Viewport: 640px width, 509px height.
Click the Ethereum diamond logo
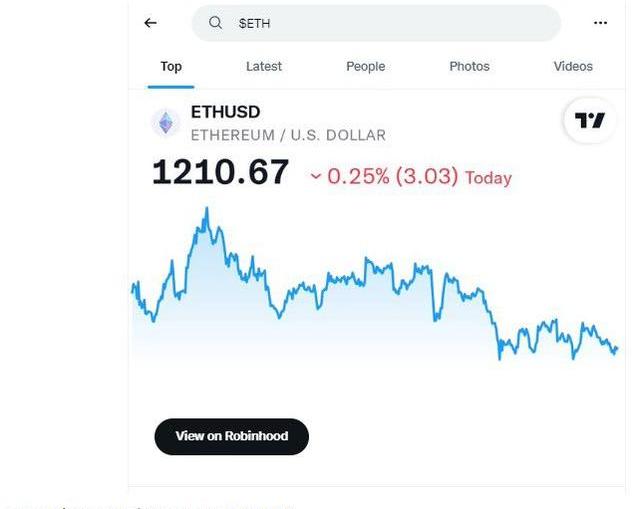click(165, 123)
